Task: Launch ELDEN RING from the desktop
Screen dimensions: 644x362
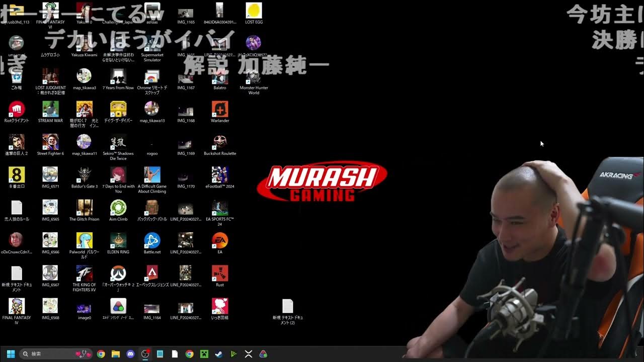Action: (118, 243)
